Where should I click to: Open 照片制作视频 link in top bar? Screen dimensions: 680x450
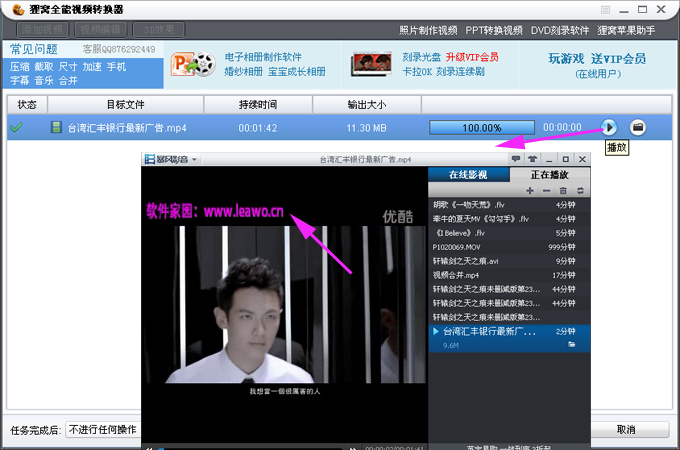point(428,30)
